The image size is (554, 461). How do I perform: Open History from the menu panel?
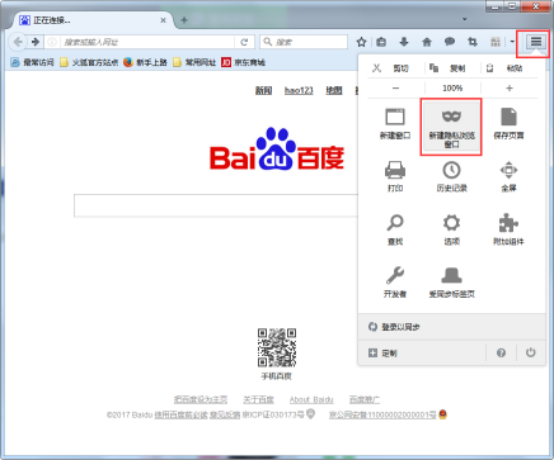pyautogui.click(x=452, y=177)
